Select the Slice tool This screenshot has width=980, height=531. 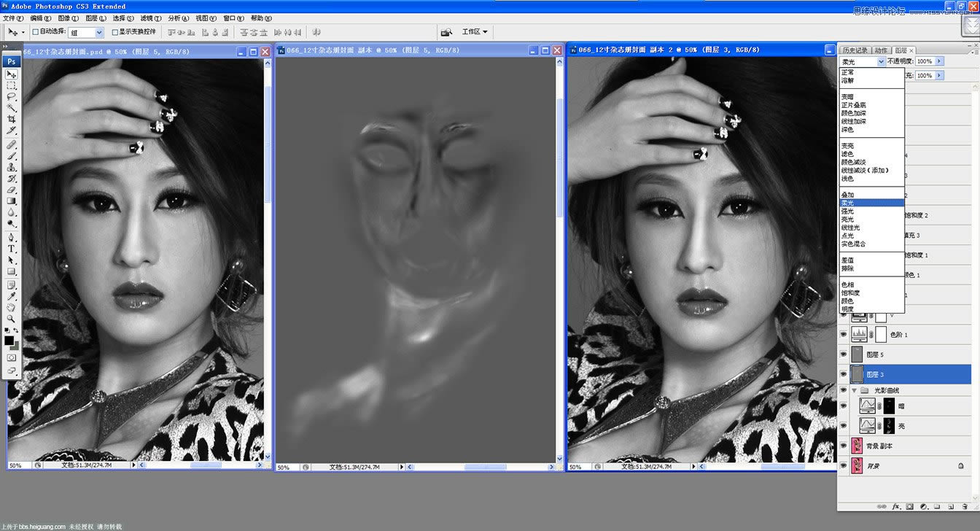[x=12, y=129]
